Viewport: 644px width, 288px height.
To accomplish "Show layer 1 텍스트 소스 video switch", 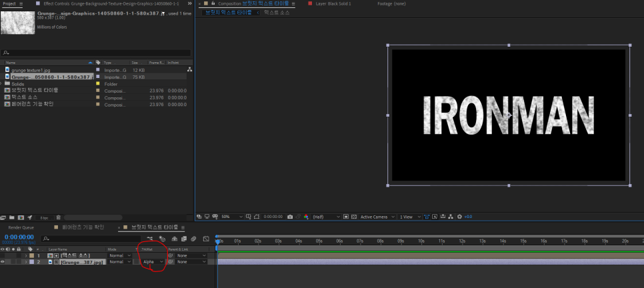I will [3, 255].
